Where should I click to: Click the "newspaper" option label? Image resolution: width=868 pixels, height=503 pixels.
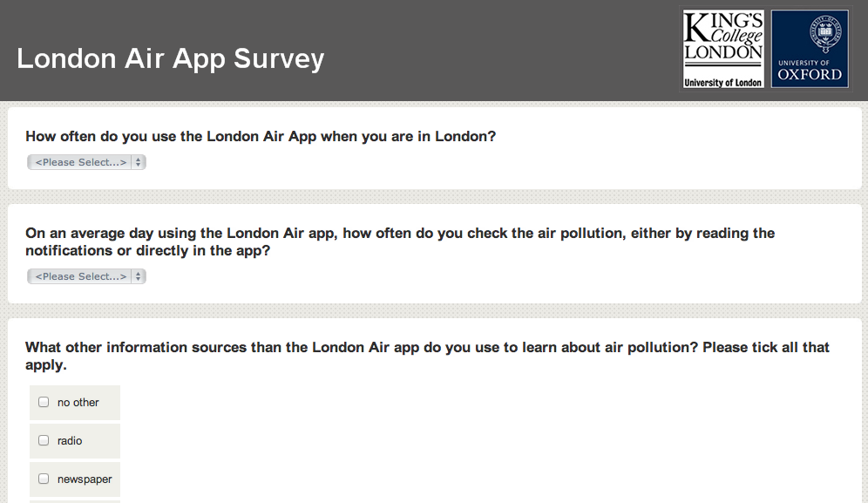pyautogui.click(x=85, y=479)
